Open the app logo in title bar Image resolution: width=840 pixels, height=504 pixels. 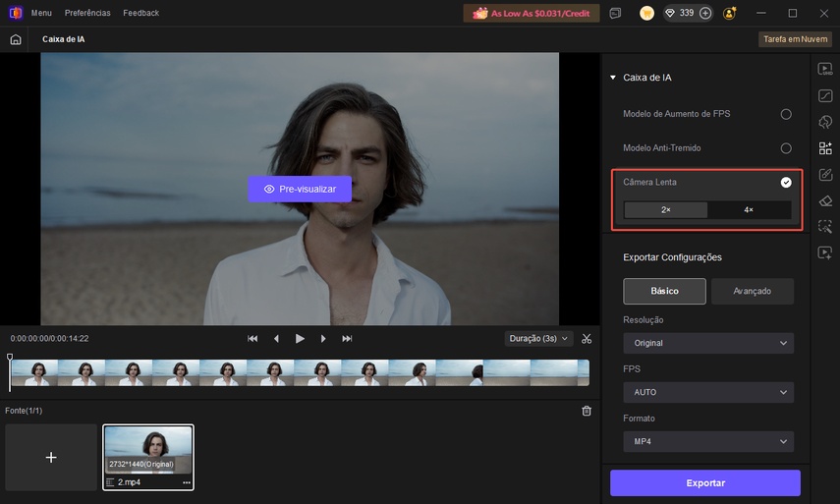(x=16, y=13)
